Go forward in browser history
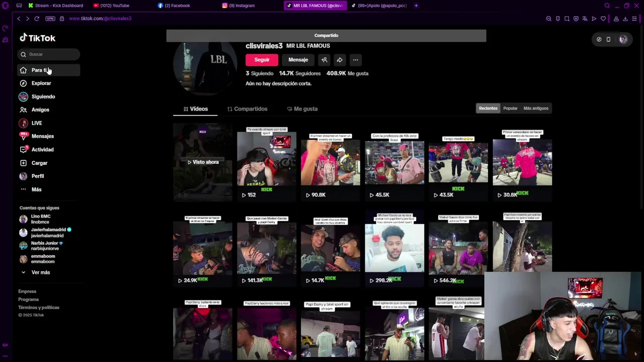644x362 pixels. [x=28, y=19]
